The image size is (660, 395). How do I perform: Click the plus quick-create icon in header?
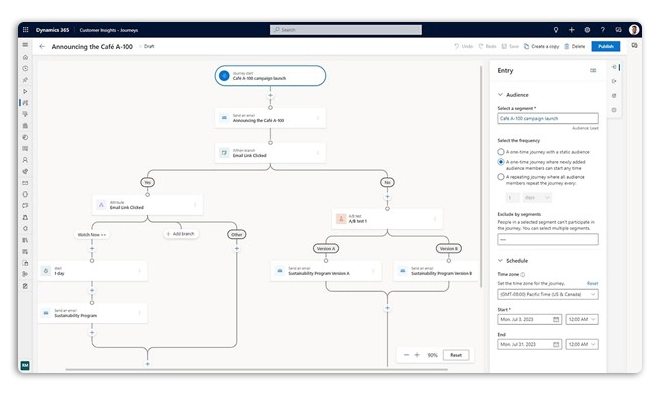pyautogui.click(x=571, y=30)
